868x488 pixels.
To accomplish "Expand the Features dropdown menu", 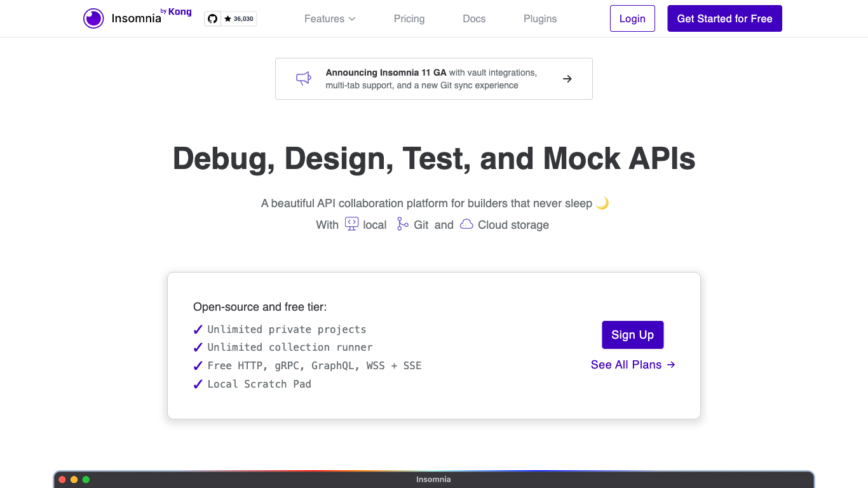I will click(x=330, y=19).
